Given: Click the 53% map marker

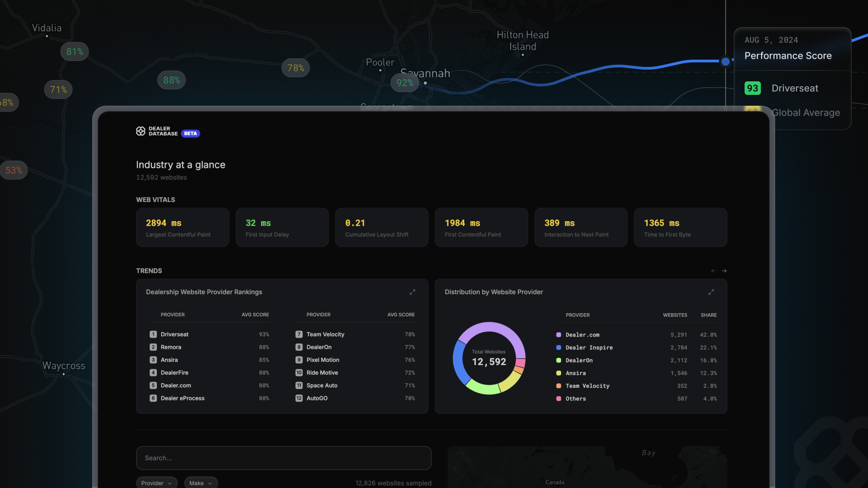Looking at the screenshot, I should click(x=14, y=170).
